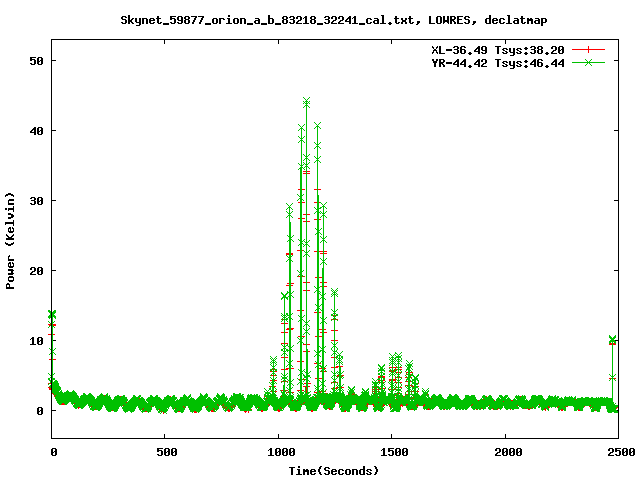Click the tallest green peak near 44 Kelvin
Viewport: 640px width, 480px height.
(307, 101)
